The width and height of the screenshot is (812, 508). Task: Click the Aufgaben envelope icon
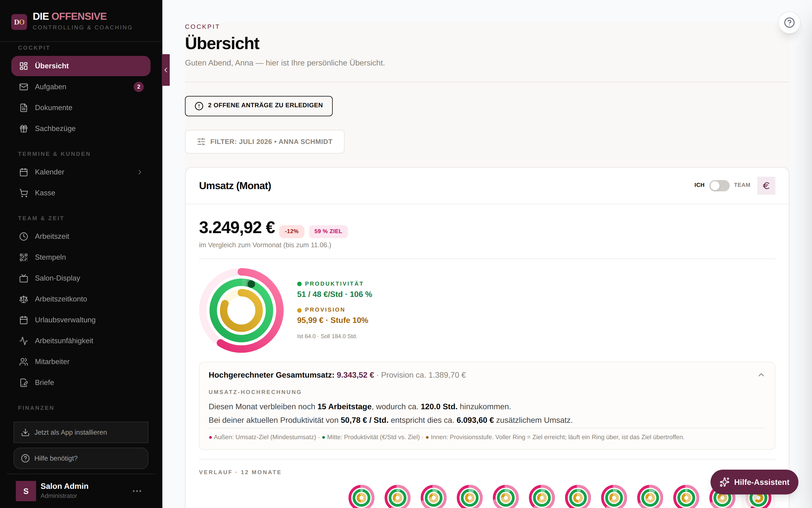(x=23, y=87)
